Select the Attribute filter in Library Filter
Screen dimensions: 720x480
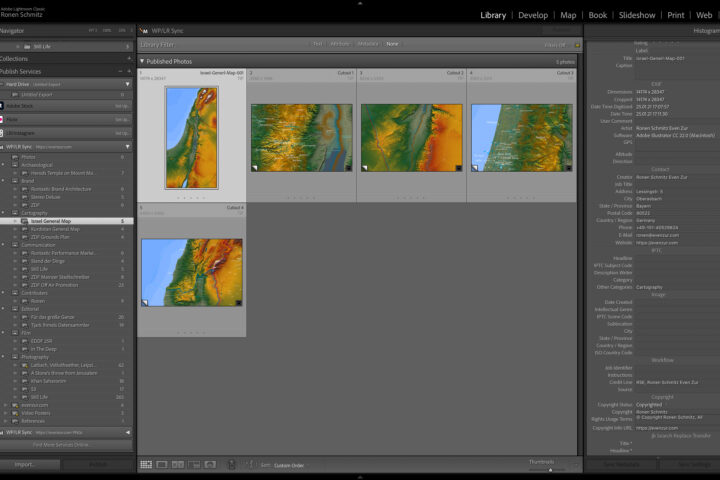point(340,44)
